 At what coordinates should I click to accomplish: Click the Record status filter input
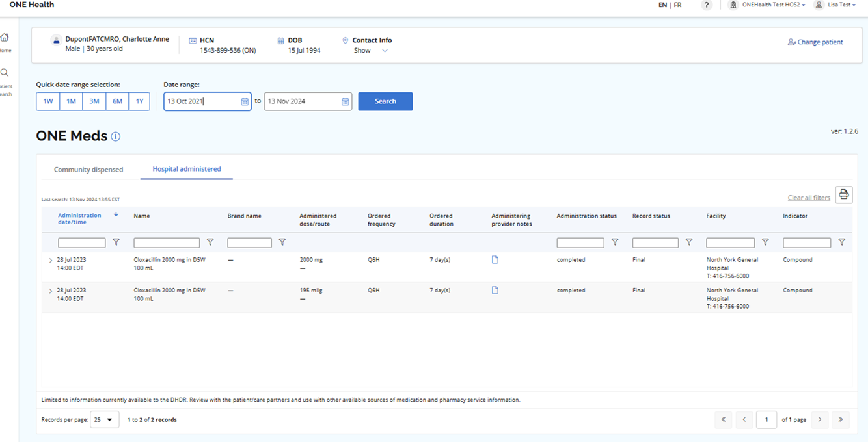pyautogui.click(x=655, y=242)
